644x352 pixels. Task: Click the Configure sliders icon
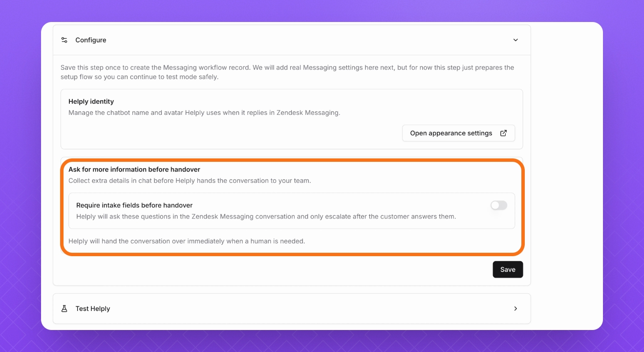(64, 40)
